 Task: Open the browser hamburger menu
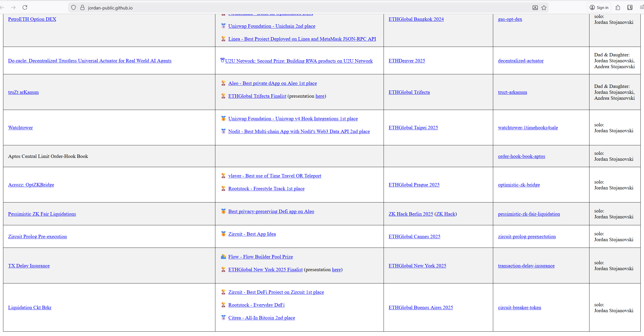(x=641, y=7)
